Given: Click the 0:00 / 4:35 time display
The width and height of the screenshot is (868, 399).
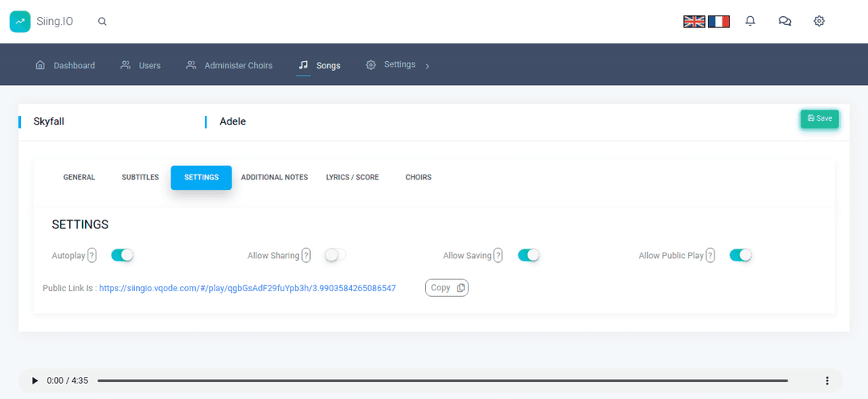Looking at the screenshot, I should [68, 380].
